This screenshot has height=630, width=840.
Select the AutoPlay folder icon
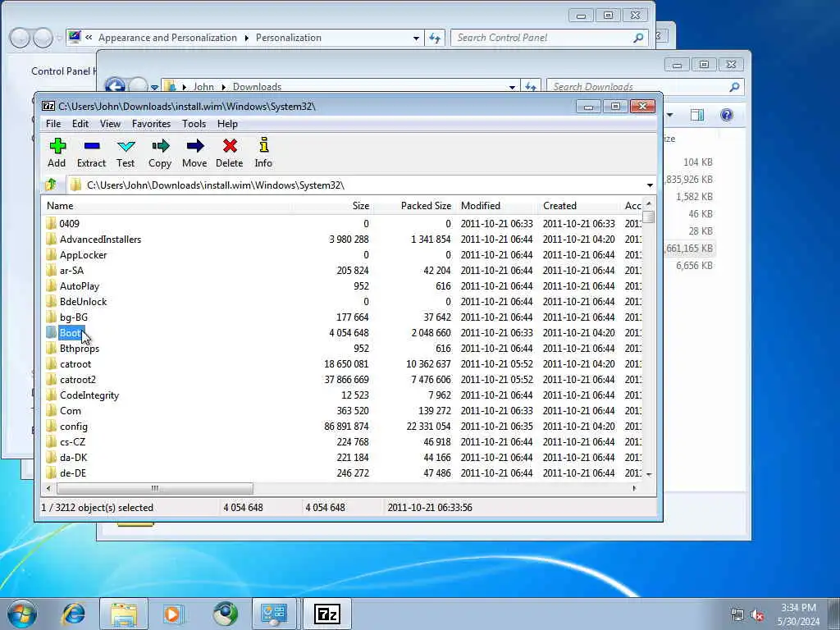52,285
